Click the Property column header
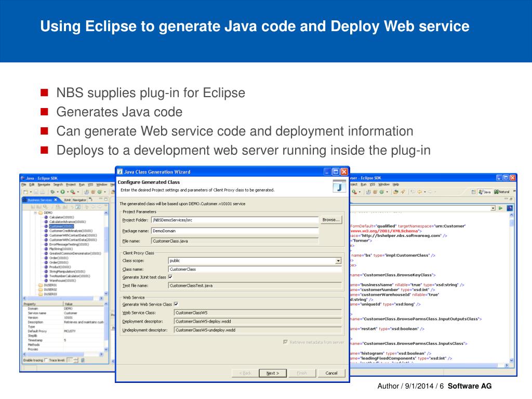This screenshot has width=532, height=399. click(43, 304)
